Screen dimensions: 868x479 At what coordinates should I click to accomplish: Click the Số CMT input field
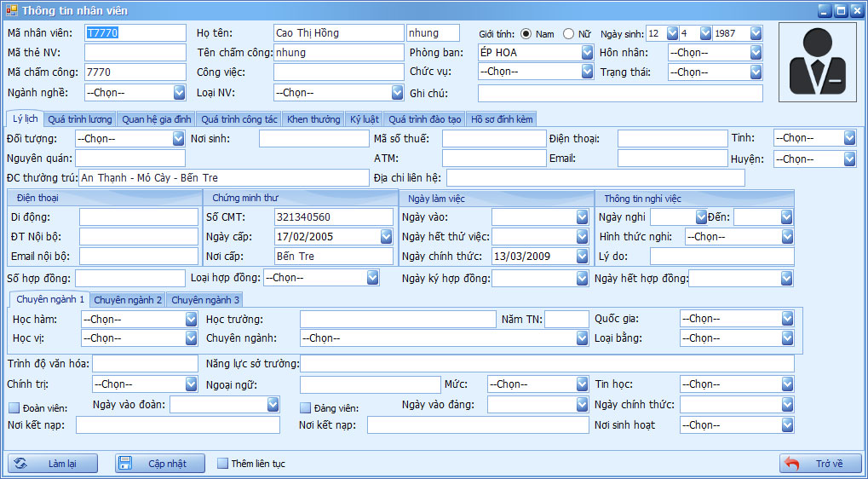(x=334, y=217)
